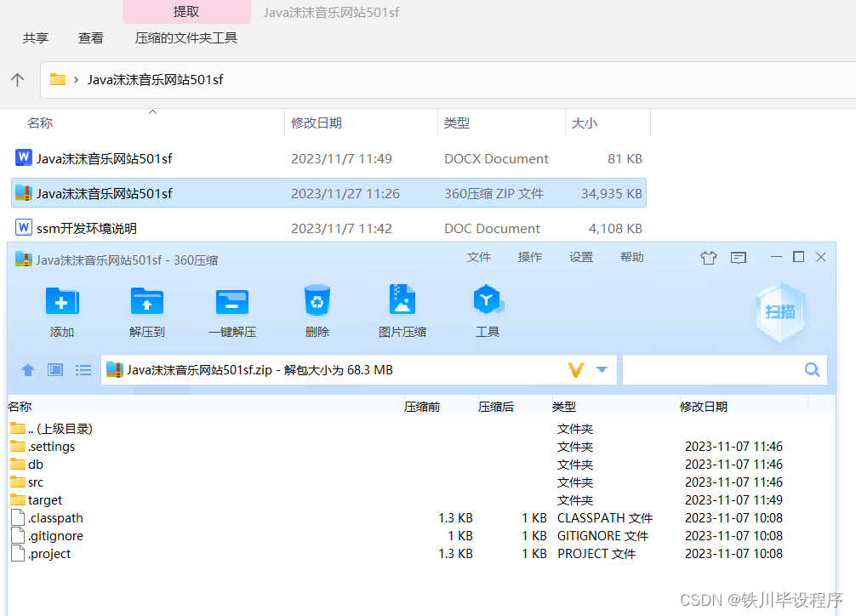Click the search magnifier in 360压缩
Viewport: 856px width, 616px height.
point(813,370)
